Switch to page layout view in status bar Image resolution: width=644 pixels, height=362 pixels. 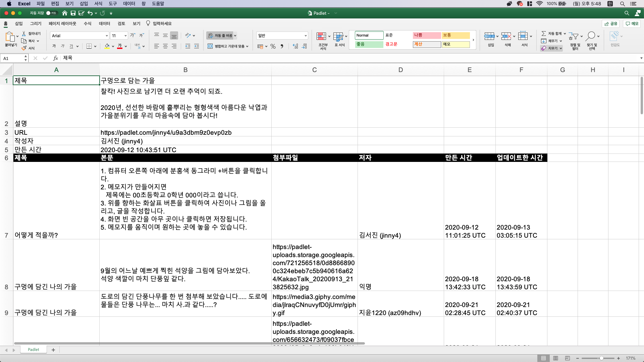[x=555, y=358]
